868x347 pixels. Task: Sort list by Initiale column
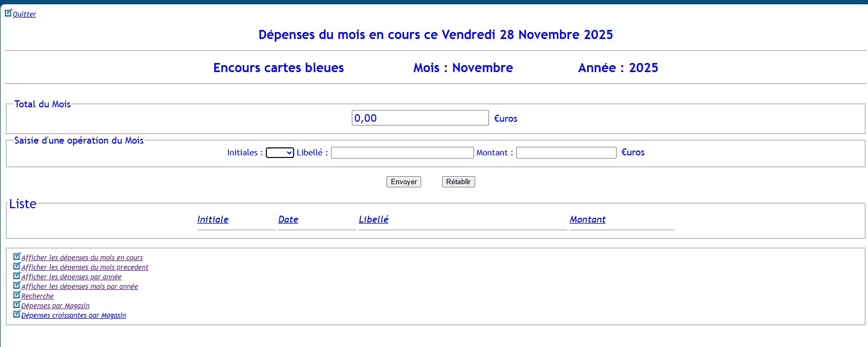click(212, 219)
